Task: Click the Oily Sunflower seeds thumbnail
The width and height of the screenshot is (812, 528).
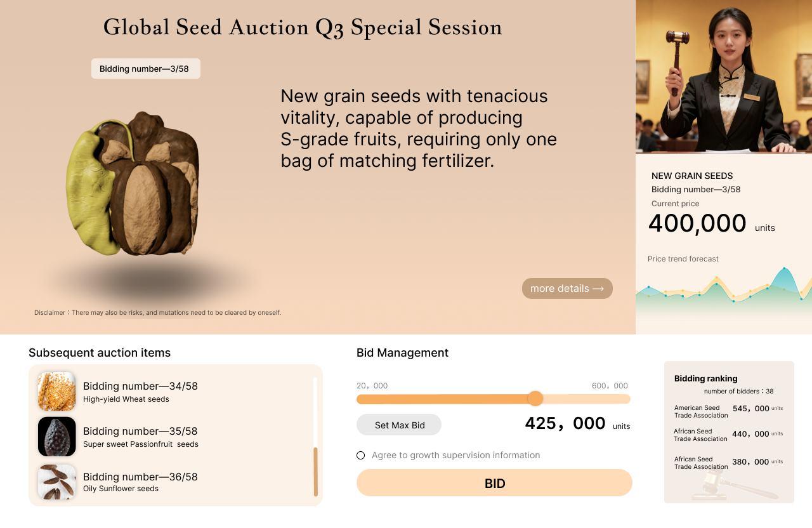Action: pos(56,482)
